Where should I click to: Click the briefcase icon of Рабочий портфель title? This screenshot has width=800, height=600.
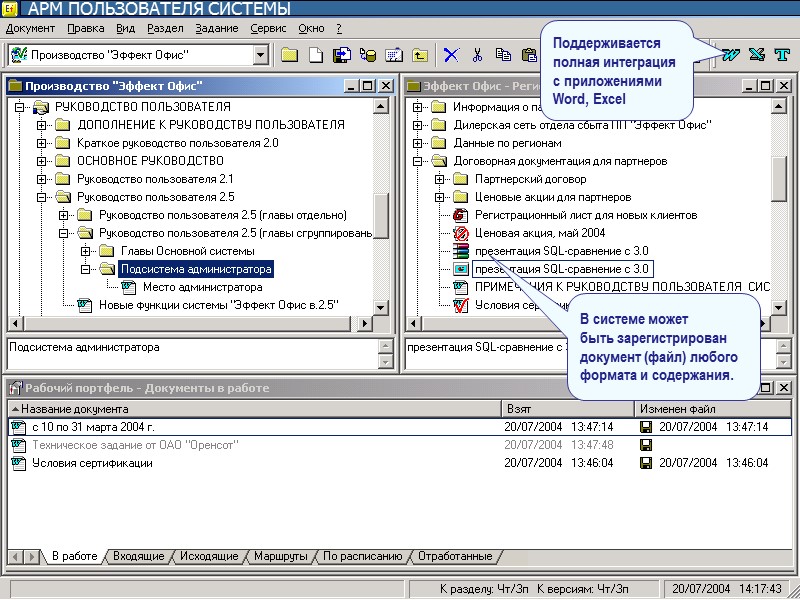[16, 388]
